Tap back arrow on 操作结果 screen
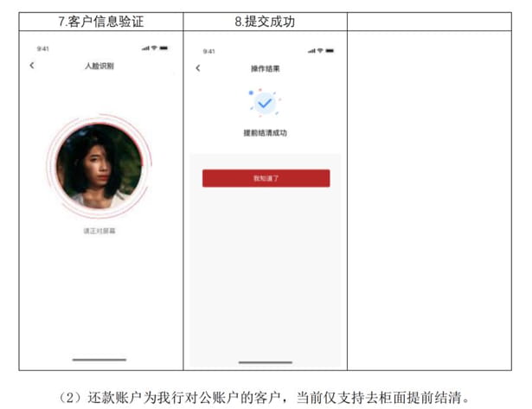The width and height of the screenshot is (532, 409). (198, 68)
